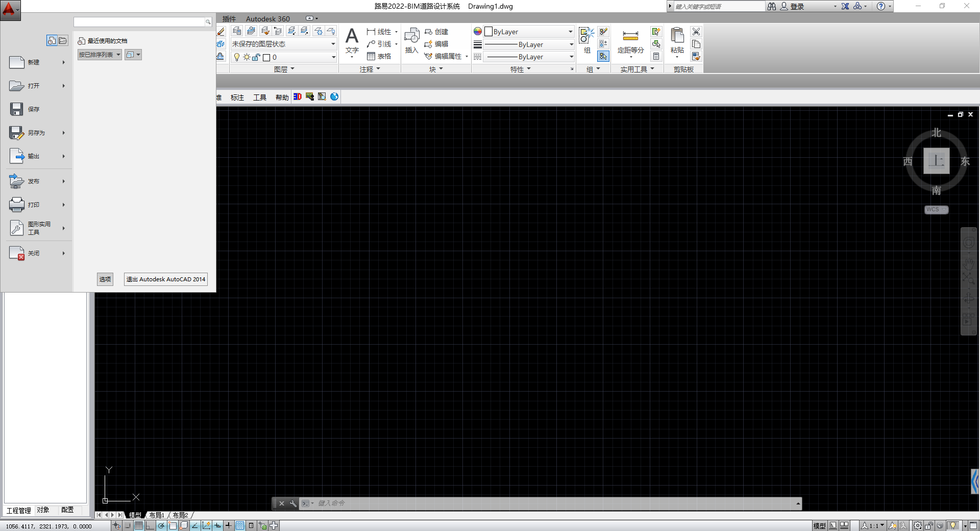The image size is (980, 531).
Task: Click the Quick calculator icon in utilities panel
Action: click(x=656, y=56)
